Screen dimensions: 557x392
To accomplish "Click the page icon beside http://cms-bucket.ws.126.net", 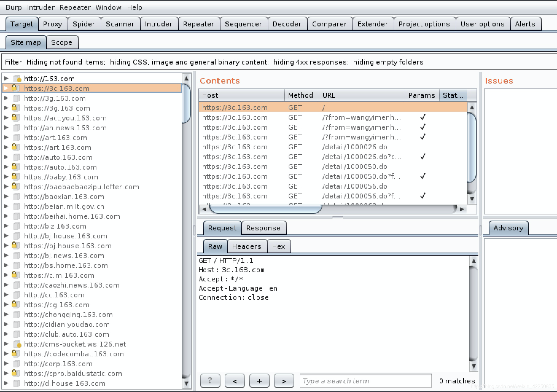I will (x=17, y=344).
